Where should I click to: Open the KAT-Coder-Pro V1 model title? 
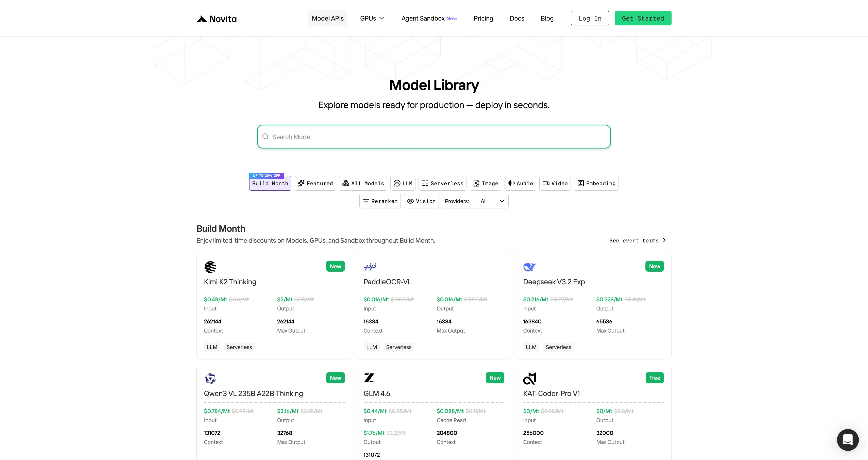[x=551, y=393]
